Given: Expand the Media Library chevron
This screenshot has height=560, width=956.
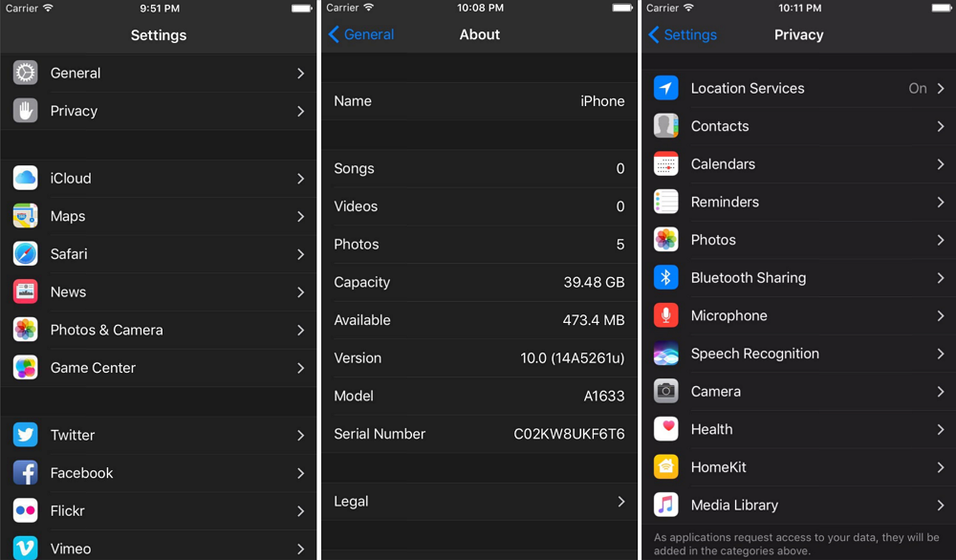Looking at the screenshot, I should (x=941, y=505).
